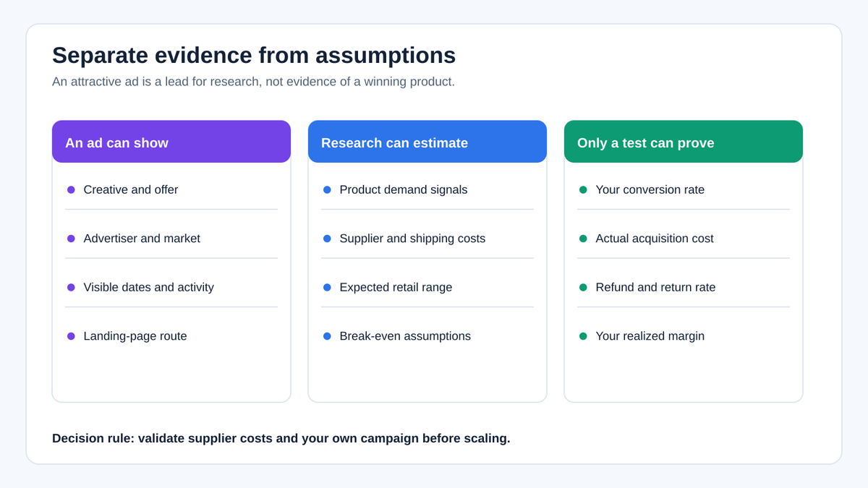Click the green bullet beside 'Your realized margin'
This screenshot has width=868, height=488.
pos(583,336)
